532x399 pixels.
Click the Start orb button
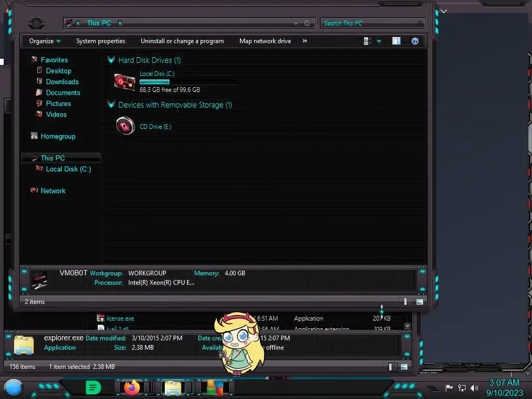(x=13, y=388)
